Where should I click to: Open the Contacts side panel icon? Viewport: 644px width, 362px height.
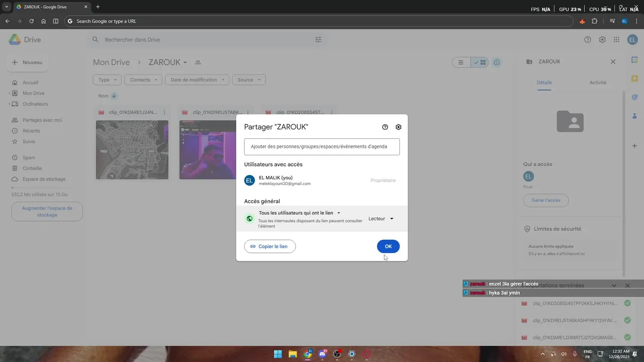point(634,116)
